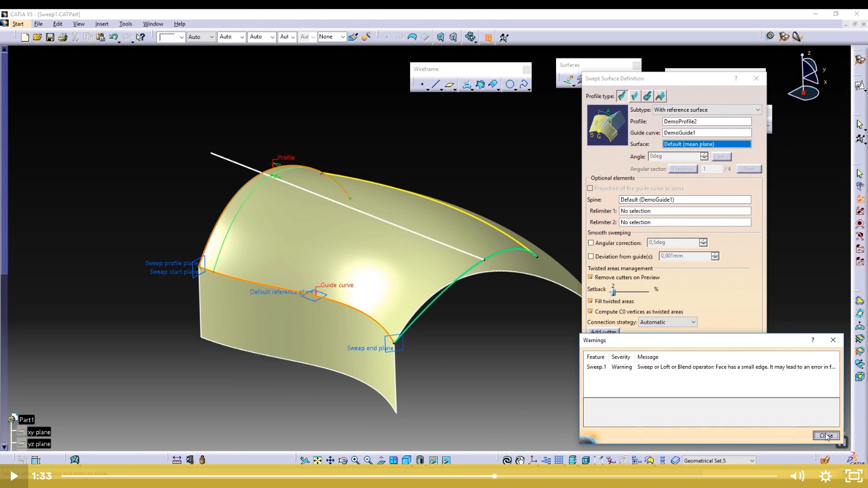Click the Undo arrow icon

pos(113,37)
